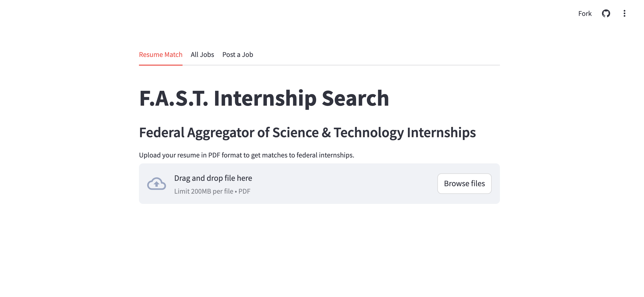Click 'federal internships' in the description line
Image resolution: width=644 pixels, height=297 pixels.
325,155
